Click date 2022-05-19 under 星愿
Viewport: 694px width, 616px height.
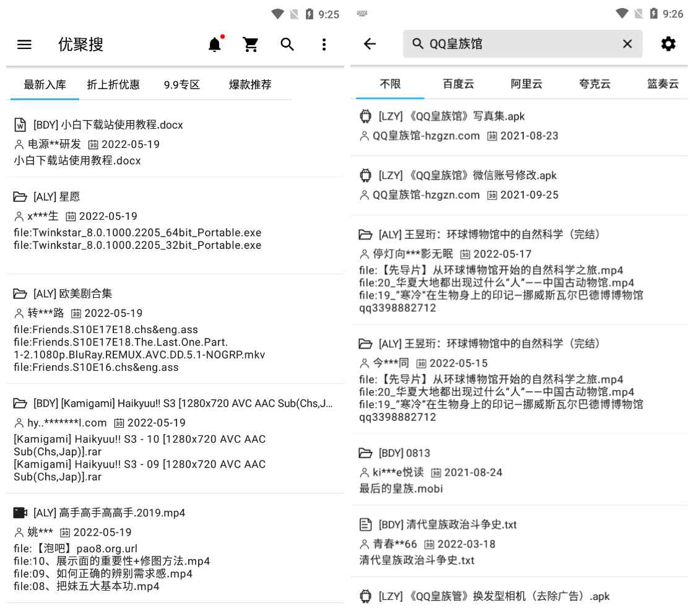[108, 216]
